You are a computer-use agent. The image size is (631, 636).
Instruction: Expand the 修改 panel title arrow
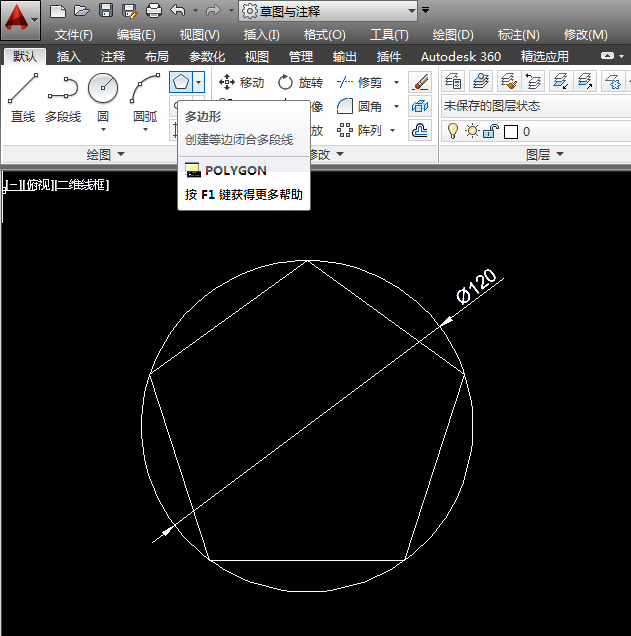(340, 154)
